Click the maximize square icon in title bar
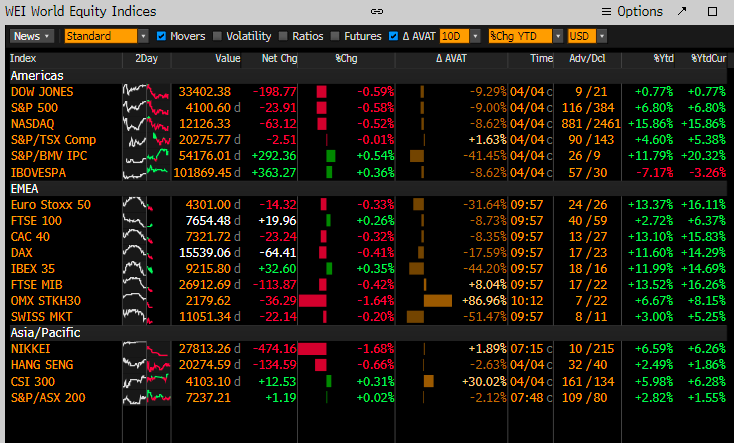The width and height of the screenshot is (734, 443). click(712, 11)
